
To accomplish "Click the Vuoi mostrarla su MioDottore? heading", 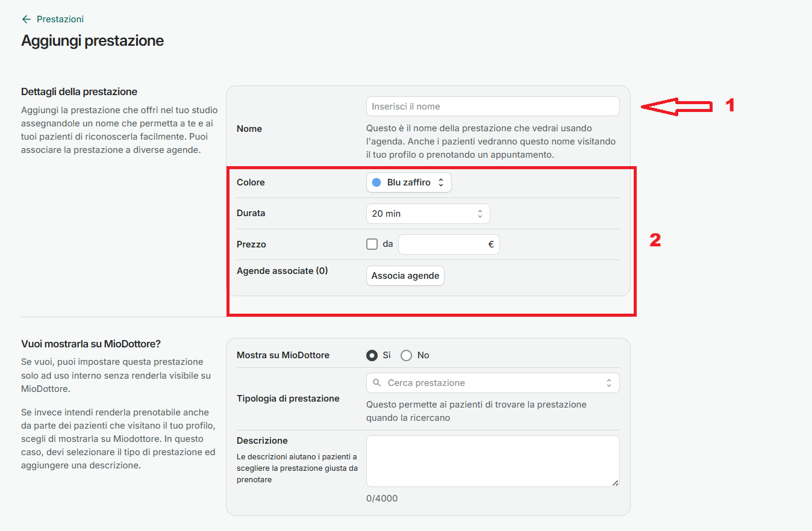I will pyautogui.click(x=91, y=344).
